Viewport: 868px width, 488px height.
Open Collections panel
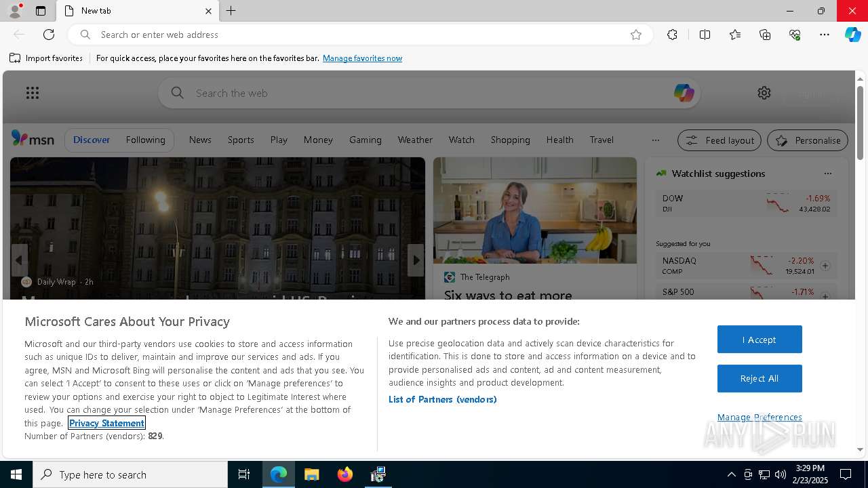[765, 35]
